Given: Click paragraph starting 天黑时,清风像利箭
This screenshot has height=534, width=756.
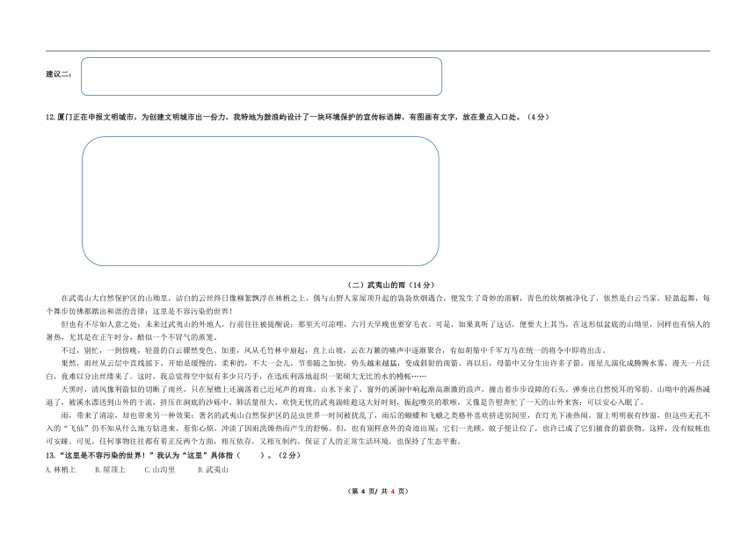Looking at the screenshot, I should tap(378, 396).
